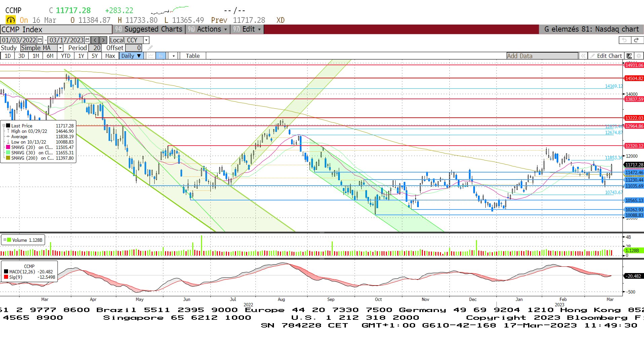Open chart settings gear icon

[x=639, y=56]
